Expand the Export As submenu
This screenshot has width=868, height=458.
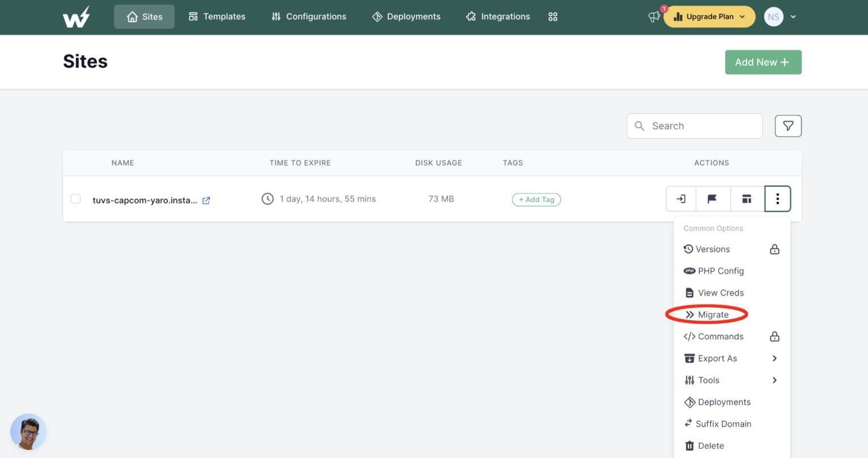(774, 358)
